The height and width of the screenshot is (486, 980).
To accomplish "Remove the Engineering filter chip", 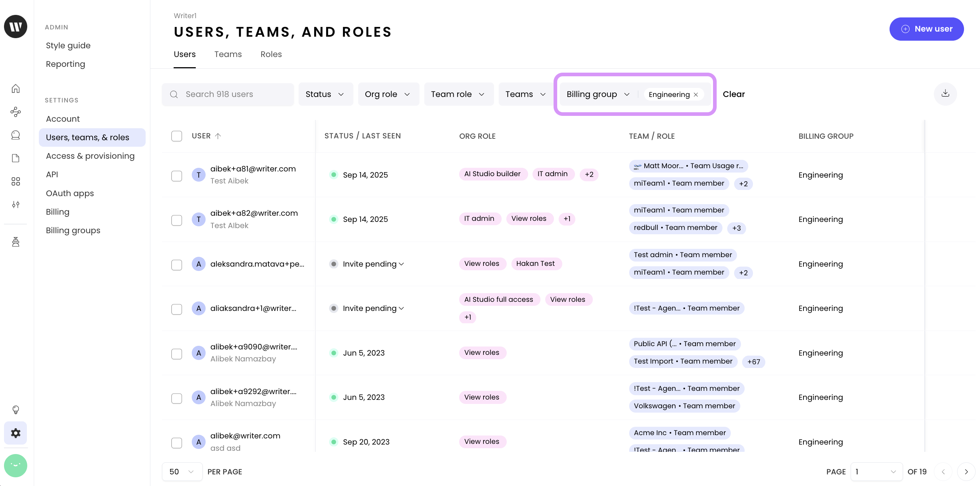I will tap(696, 94).
